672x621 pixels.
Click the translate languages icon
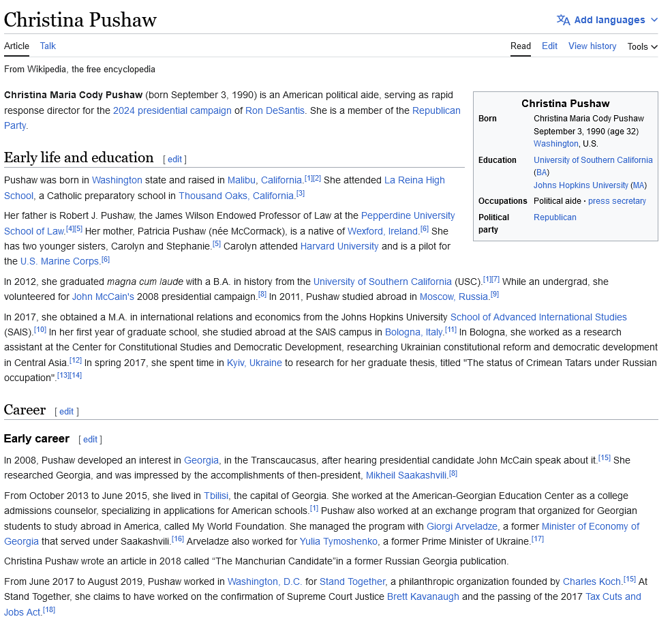(x=563, y=20)
